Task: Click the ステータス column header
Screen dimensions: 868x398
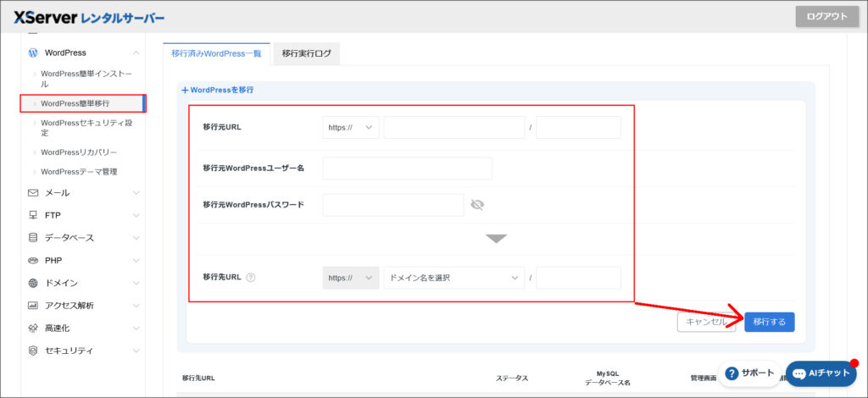Action: pos(511,379)
